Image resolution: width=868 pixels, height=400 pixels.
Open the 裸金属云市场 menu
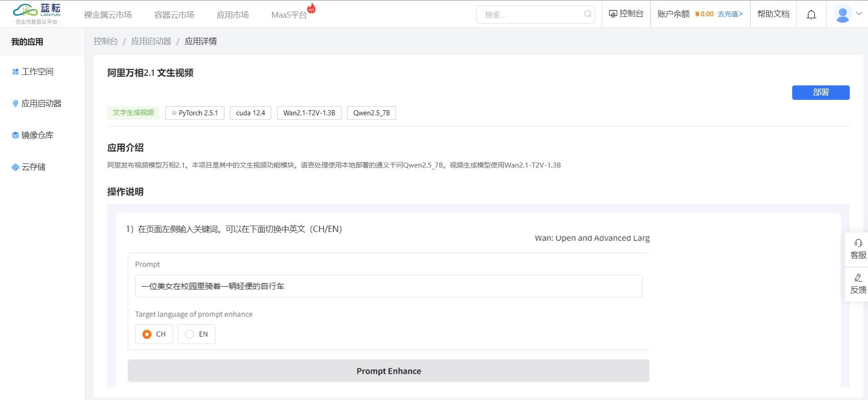click(108, 15)
